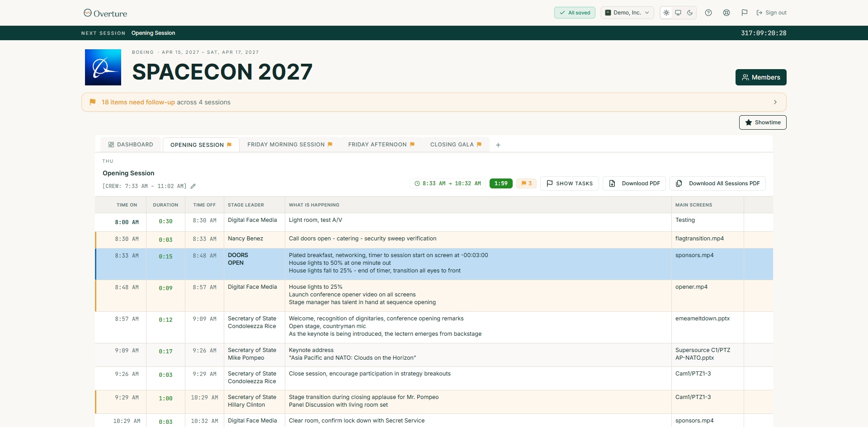Screen dimensions: 868x427
Task: Click the Mike Pompeo stage leader cell
Action: [254, 355]
